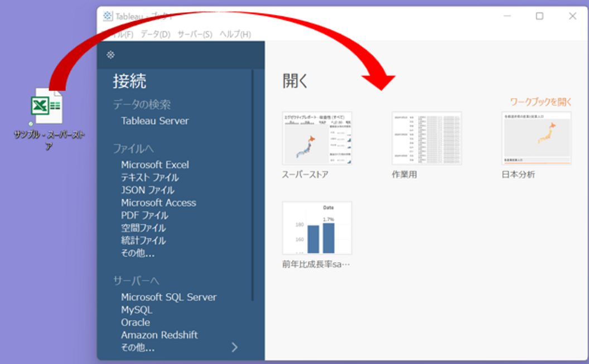This screenshot has width=589, height=364.
Task: Connect to Amazon Redshift
Action: click(160, 335)
